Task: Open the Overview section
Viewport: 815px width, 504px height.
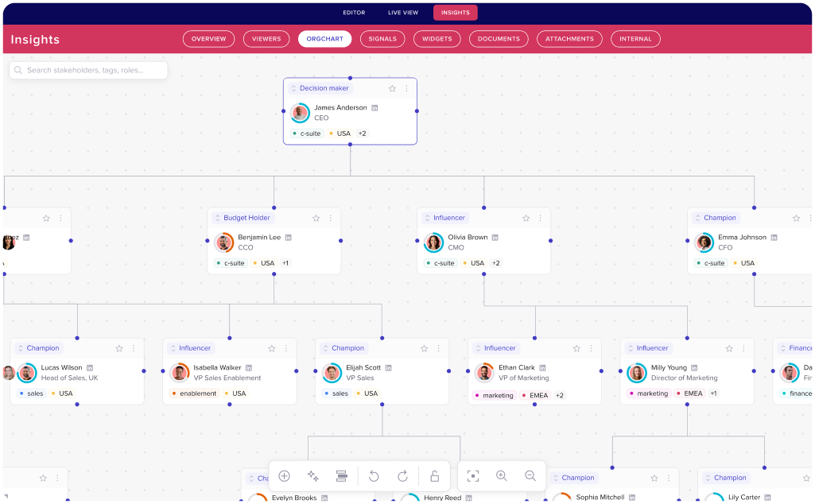Action: click(x=208, y=39)
